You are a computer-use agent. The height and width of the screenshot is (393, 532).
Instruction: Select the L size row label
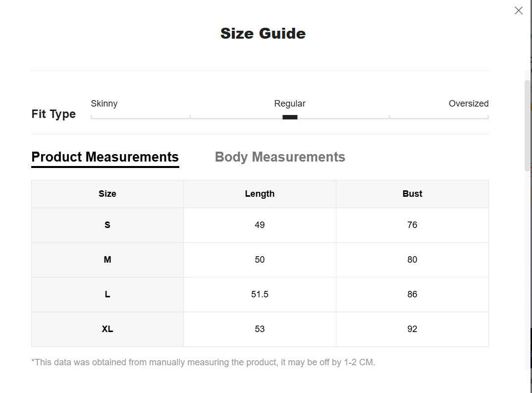[x=107, y=294]
